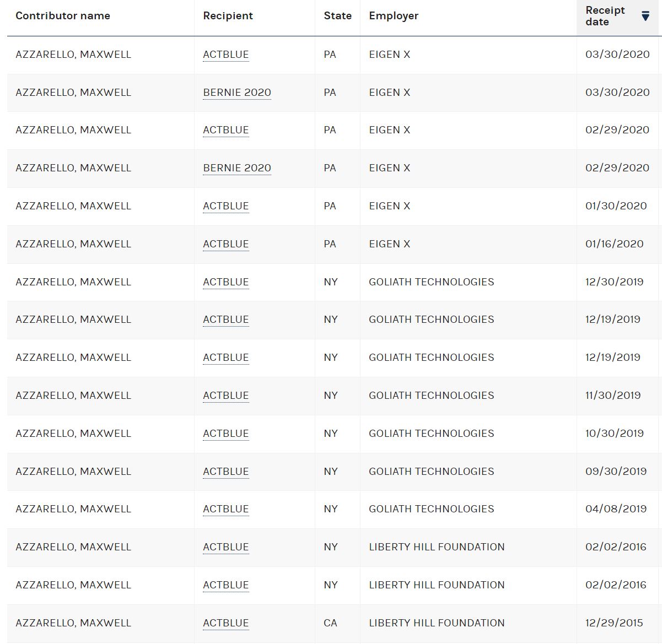Select receipt date 09/30/2019
Viewport: 662px width, 644px height.
pyautogui.click(x=616, y=472)
